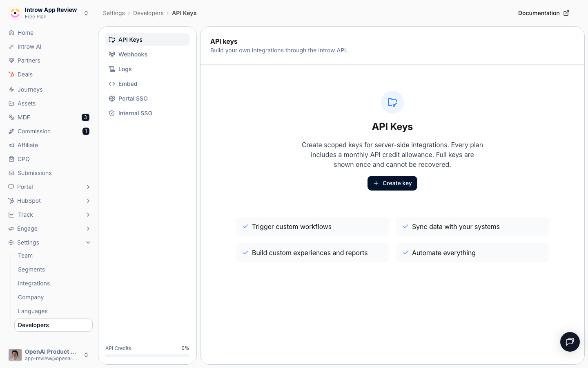Image resolution: width=588 pixels, height=368 pixels.
Task: Click the Embed code brackets icon
Action: [x=112, y=84]
